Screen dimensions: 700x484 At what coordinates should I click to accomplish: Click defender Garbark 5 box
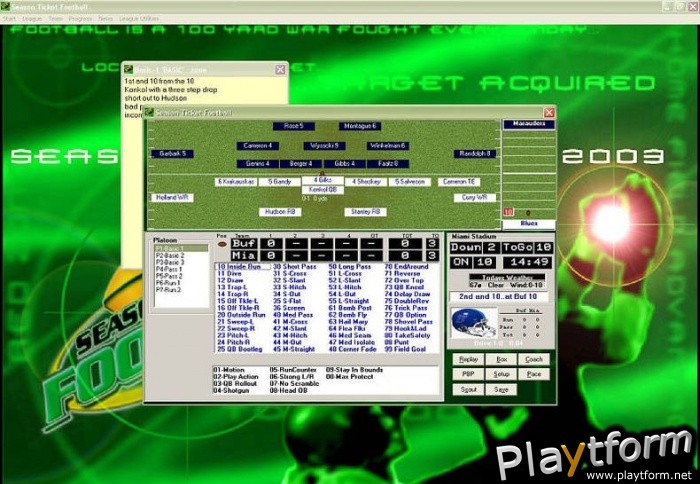172,154
